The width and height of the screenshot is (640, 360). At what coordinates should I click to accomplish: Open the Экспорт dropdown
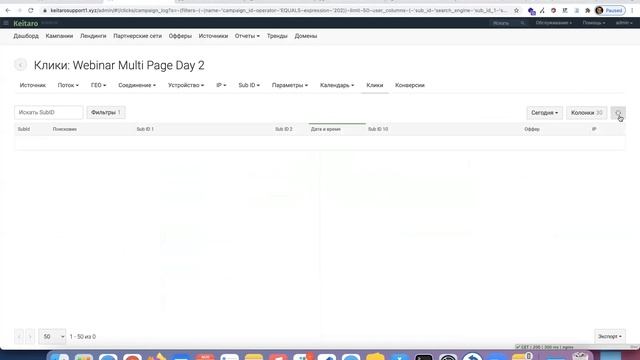610,337
